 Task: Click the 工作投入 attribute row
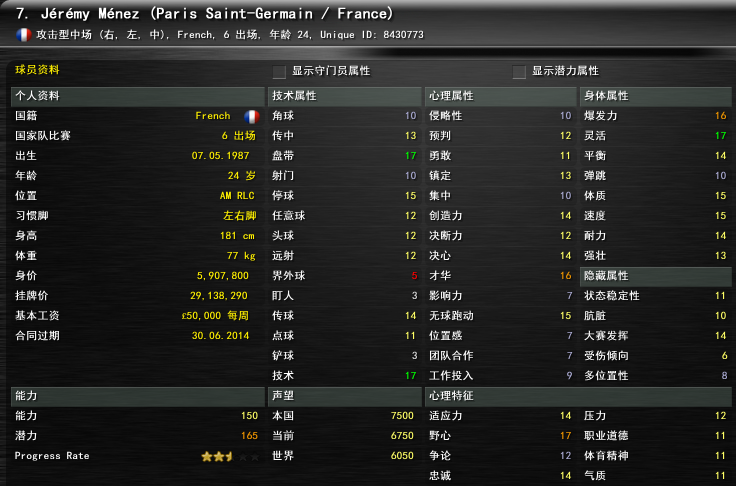pyautogui.click(x=500, y=376)
